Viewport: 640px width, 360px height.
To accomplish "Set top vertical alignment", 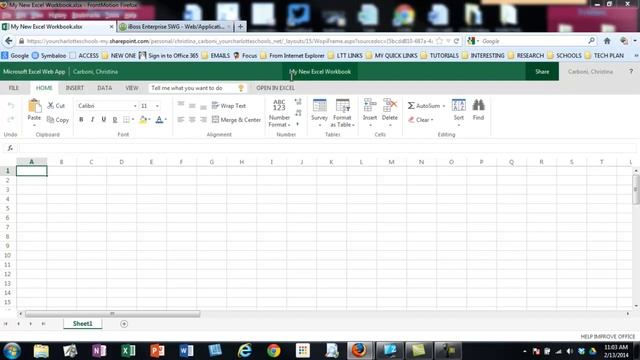I will tap(181, 105).
